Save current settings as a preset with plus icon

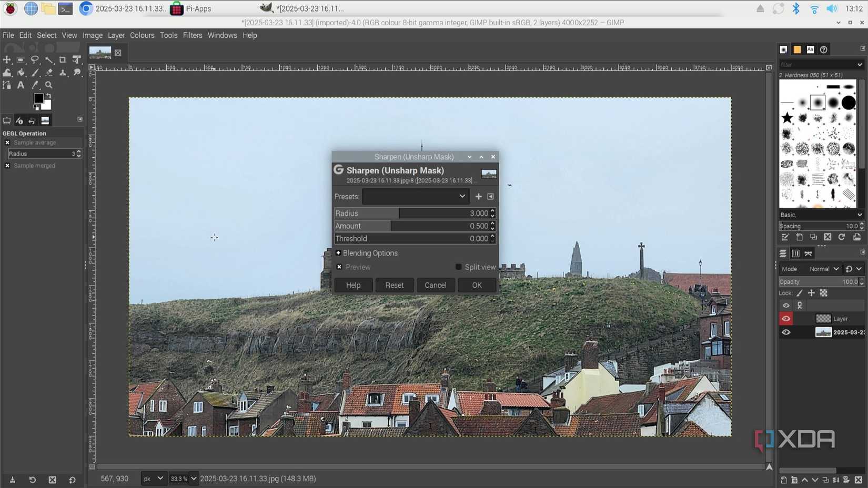tap(478, 197)
